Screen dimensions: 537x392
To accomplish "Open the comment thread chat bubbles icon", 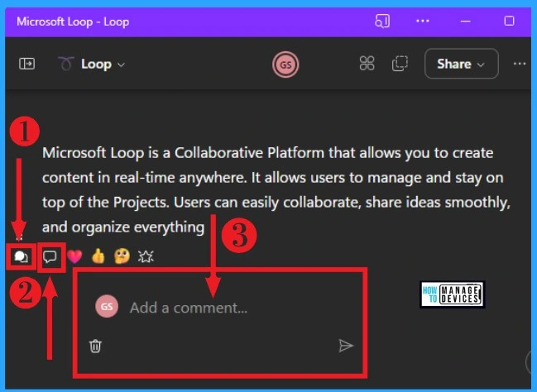I will pyautogui.click(x=22, y=256).
